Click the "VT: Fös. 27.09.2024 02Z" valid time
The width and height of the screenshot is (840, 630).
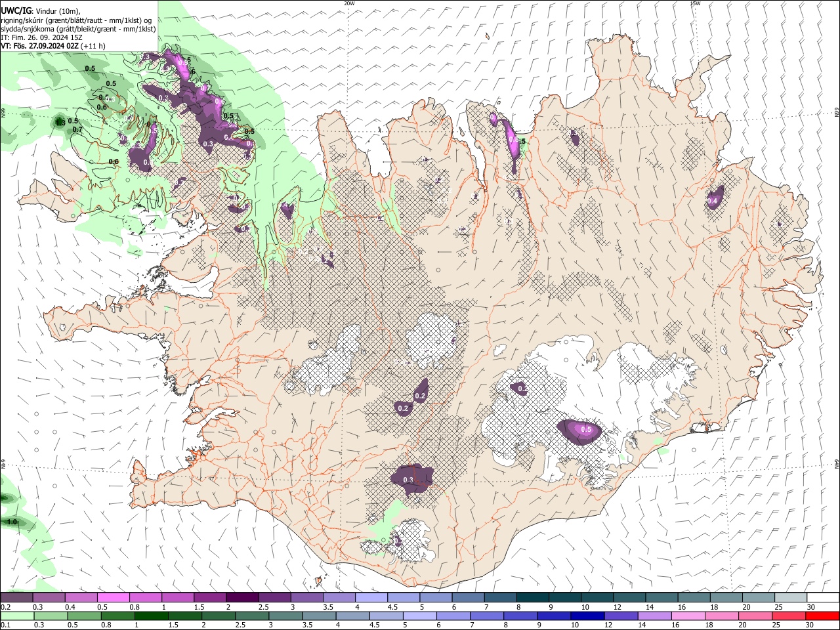40,46
